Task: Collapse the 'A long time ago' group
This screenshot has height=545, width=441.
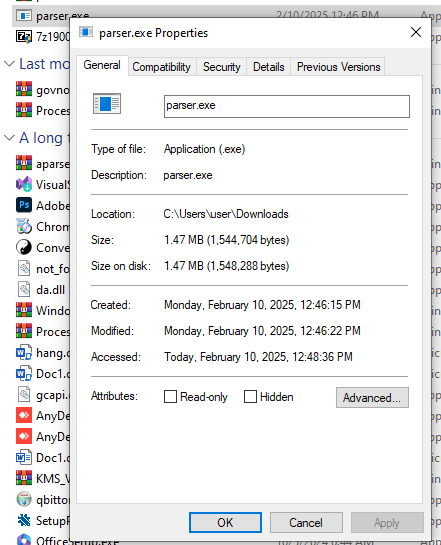Action: 9,138
